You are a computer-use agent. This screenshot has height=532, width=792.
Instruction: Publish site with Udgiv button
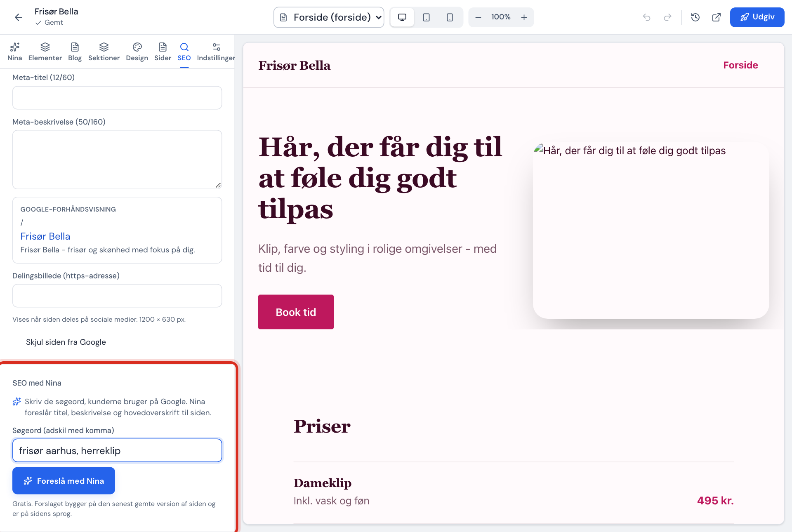coord(757,17)
